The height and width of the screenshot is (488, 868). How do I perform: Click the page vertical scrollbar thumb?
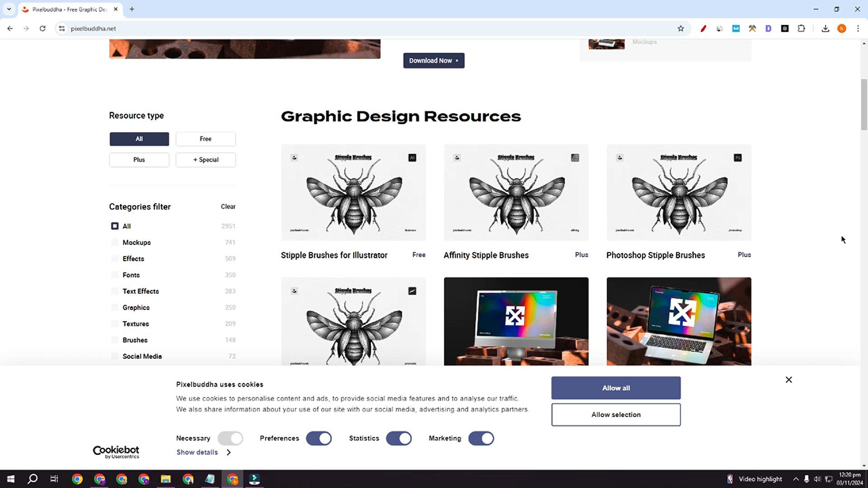click(864, 105)
